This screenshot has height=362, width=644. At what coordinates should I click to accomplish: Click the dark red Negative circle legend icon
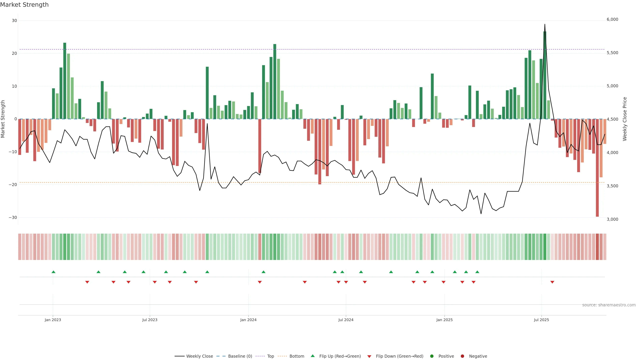462,356
